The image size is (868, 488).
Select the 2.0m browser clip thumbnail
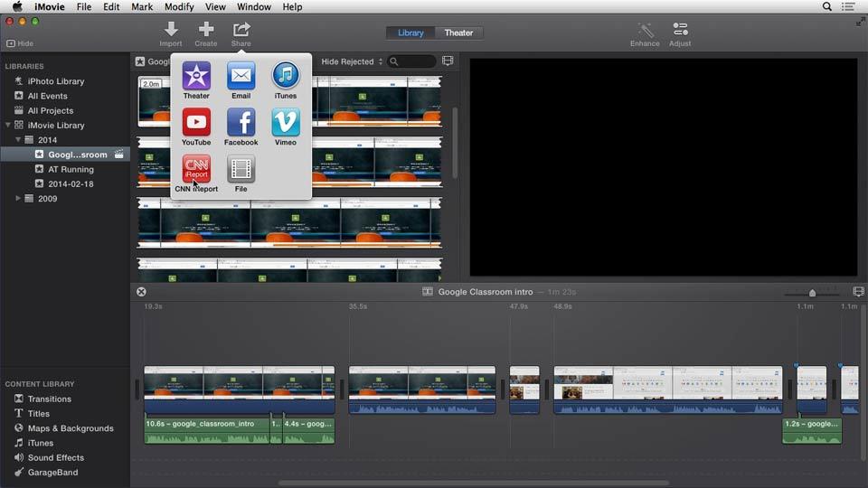click(x=154, y=102)
